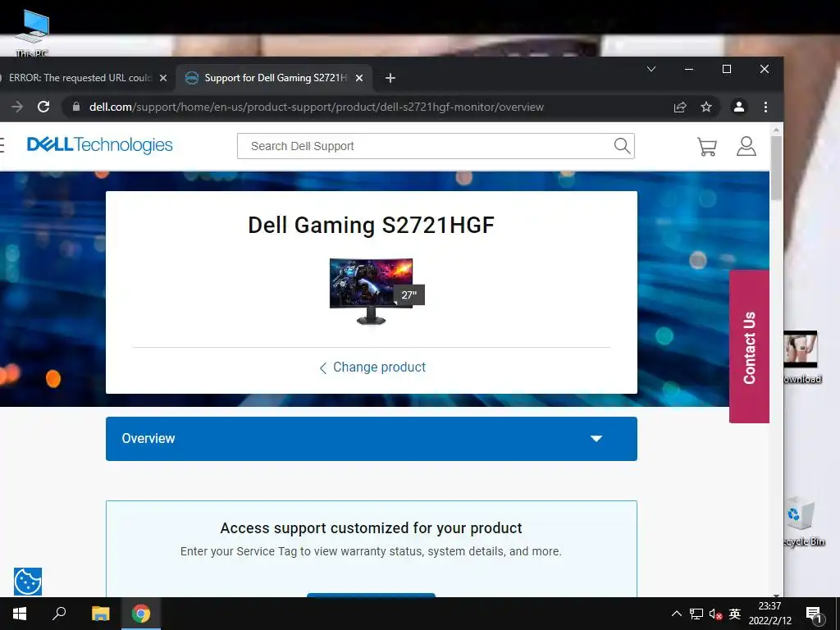Switch the input language indicator 英
The height and width of the screenshot is (630, 840).
tap(735, 614)
